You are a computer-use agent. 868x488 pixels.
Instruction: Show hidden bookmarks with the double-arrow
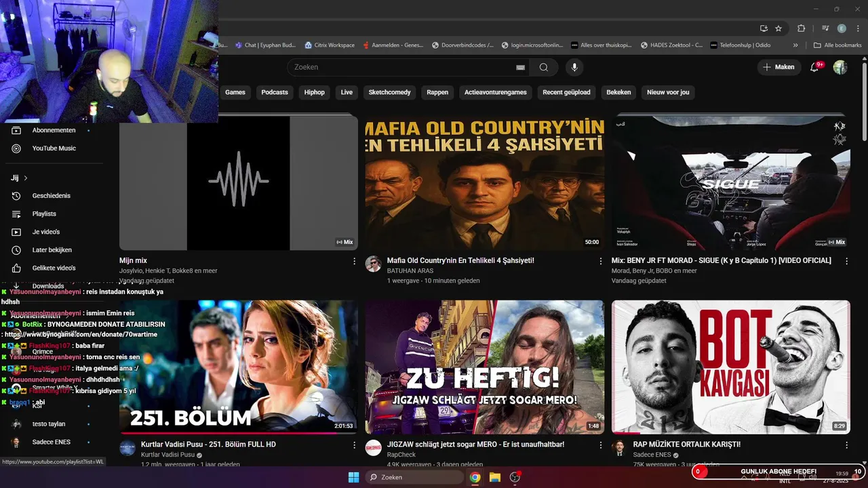795,45
